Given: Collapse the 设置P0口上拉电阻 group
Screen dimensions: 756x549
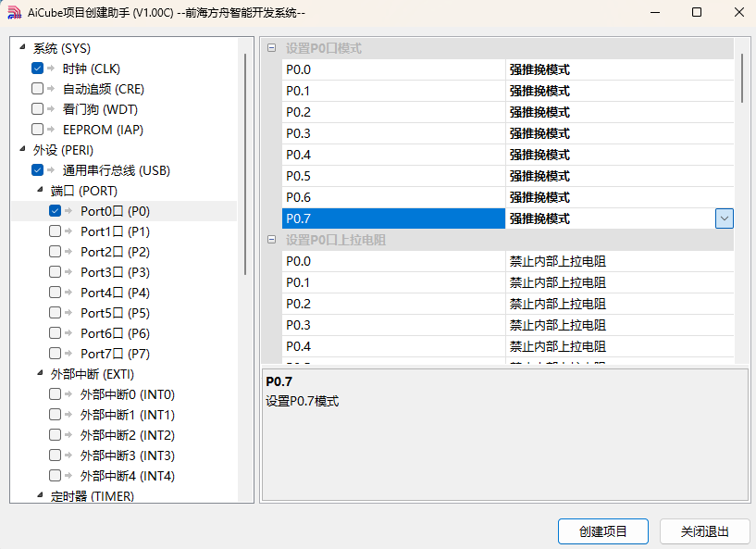Looking at the screenshot, I should 271,239.
